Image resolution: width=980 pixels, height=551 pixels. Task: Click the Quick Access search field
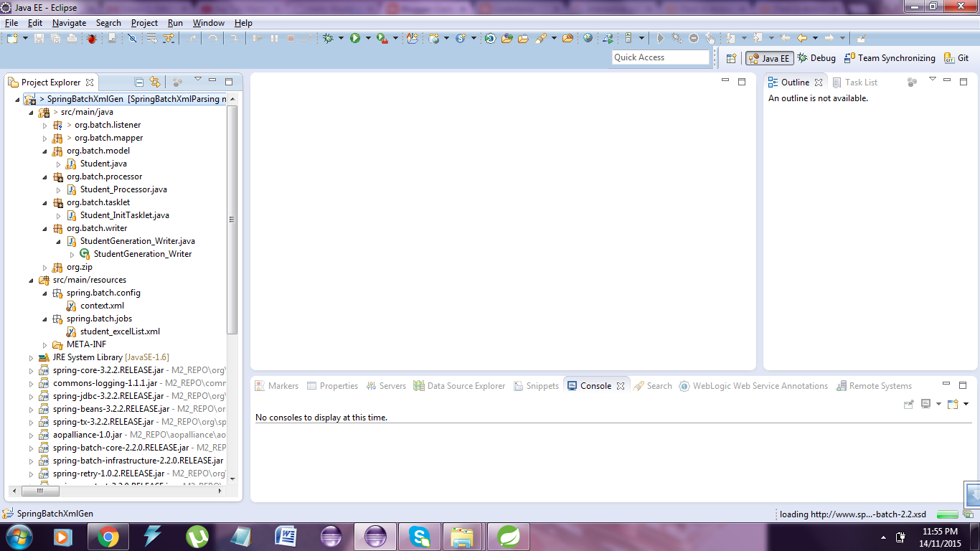click(x=661, y=57)
